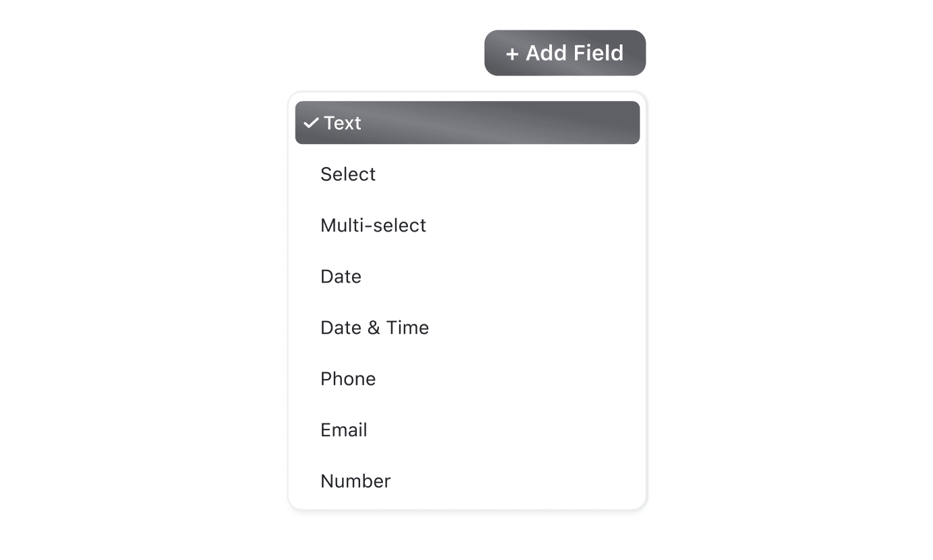Click the highlighted Text row

467,123
